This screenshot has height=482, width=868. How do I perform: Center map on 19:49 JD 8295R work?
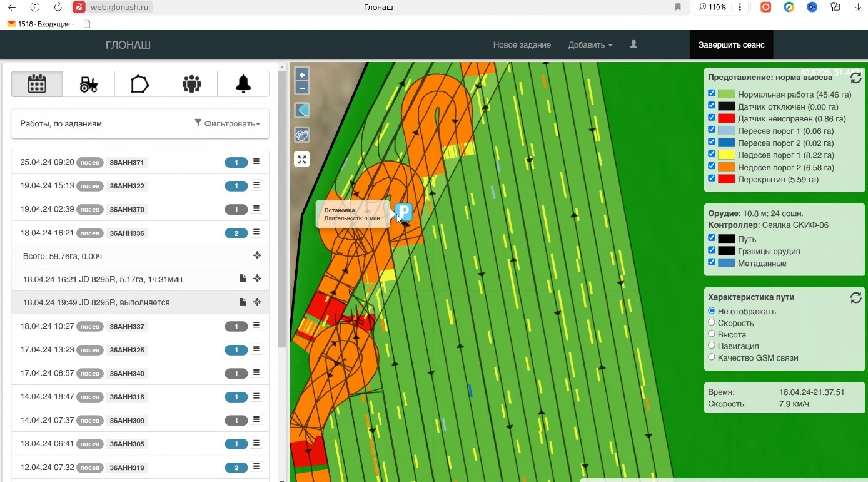(257, 302)
